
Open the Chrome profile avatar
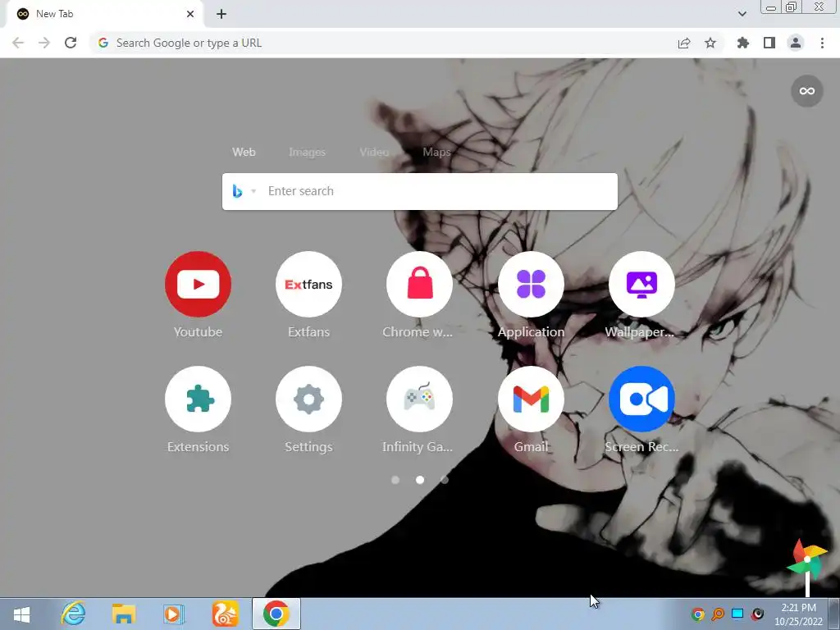pyautogui.click(x=796, y=43)
